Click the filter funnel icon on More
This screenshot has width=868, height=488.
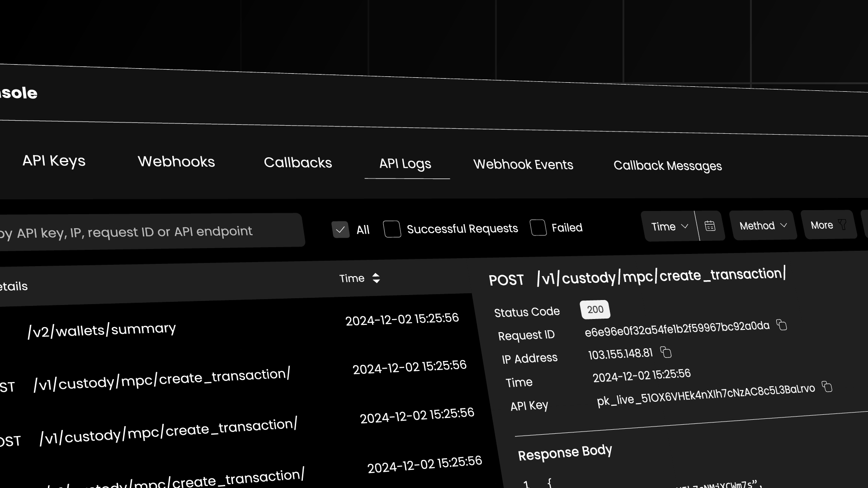tap(842, 225)
